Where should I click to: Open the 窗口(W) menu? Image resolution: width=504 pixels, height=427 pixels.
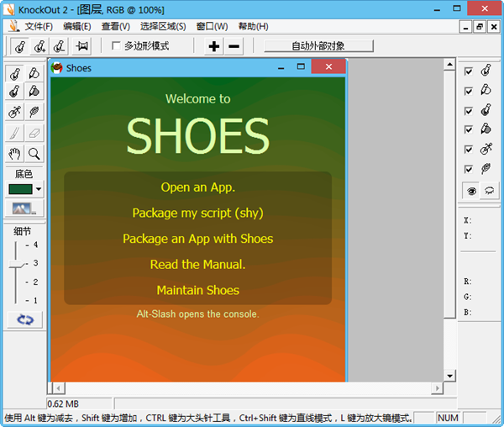click(213, 26)
